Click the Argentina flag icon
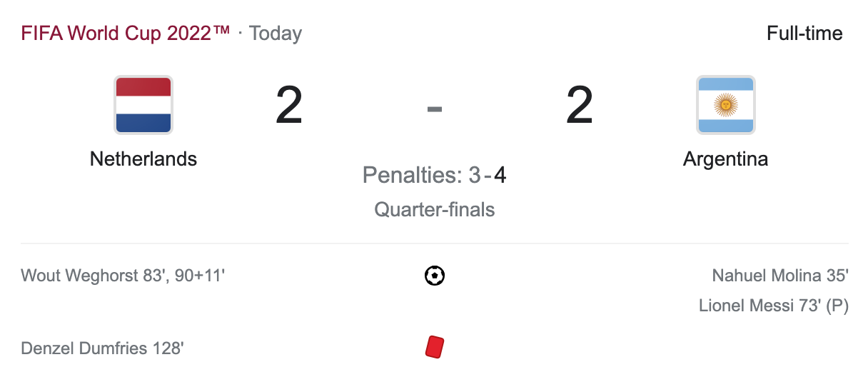 pos(725,105)
